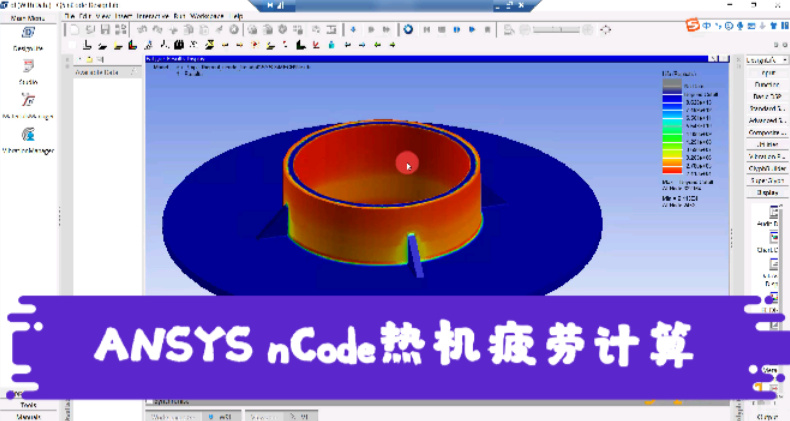Image resolution: width=790 pixels, height=421 pixels.
Task: Open the Insert menu
Action: click(x=122, y=16)
